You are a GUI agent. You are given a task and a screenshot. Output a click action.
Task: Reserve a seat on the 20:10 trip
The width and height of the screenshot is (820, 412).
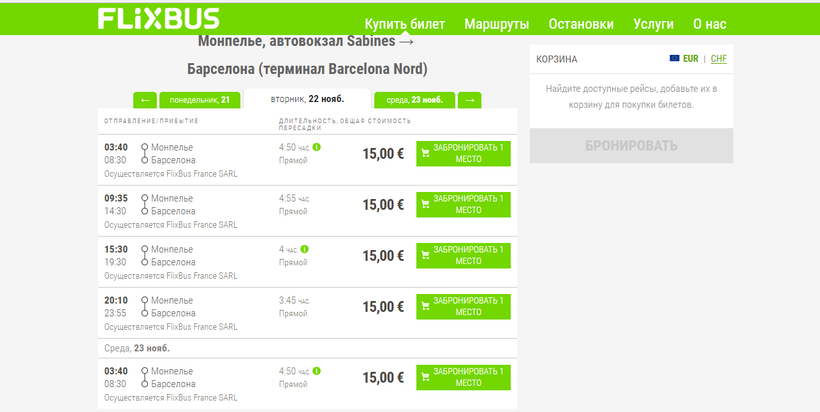click(x=463, y=306)
